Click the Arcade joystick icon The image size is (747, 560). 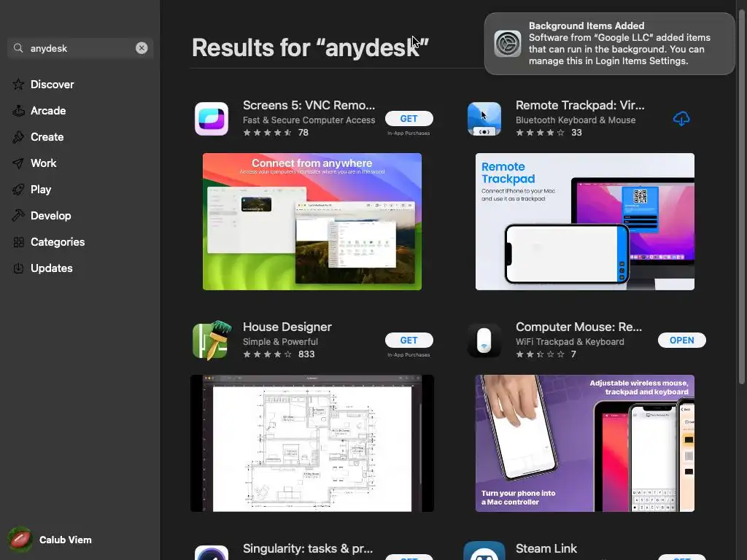tap(18, 111)
